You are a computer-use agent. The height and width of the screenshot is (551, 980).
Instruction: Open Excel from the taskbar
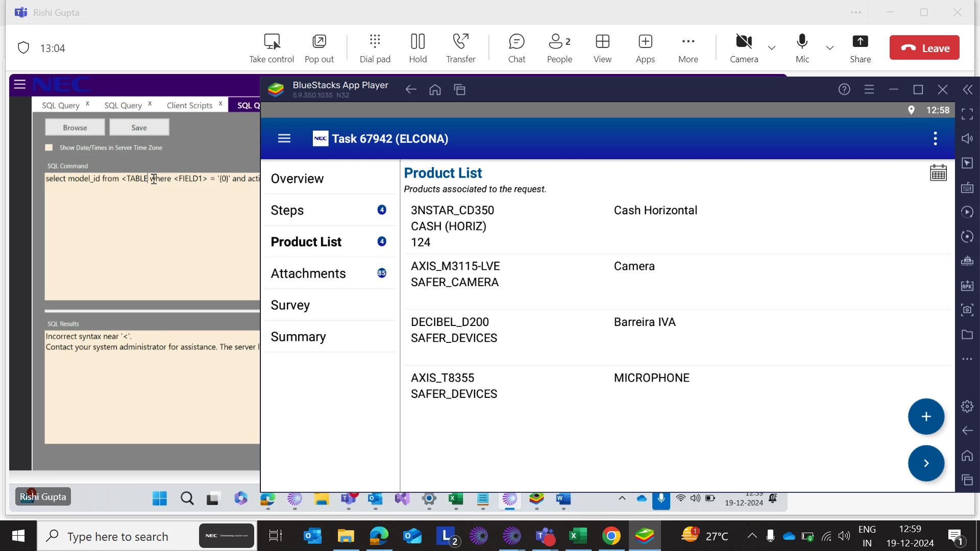578,536
